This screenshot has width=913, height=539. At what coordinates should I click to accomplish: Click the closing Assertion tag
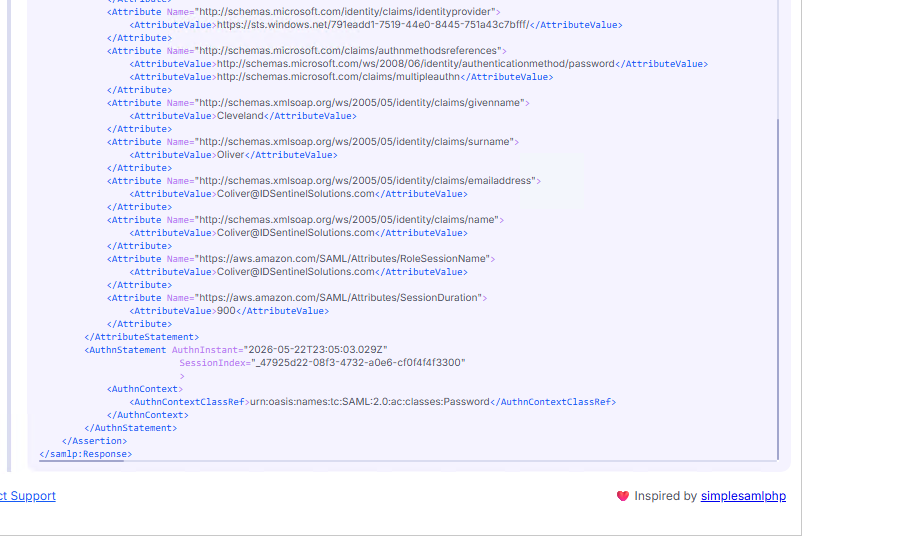[x=94, y=441]
